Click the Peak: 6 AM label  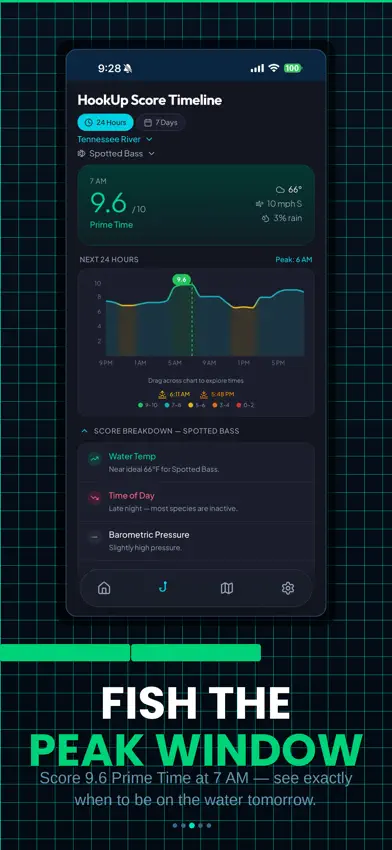point(293,260)
